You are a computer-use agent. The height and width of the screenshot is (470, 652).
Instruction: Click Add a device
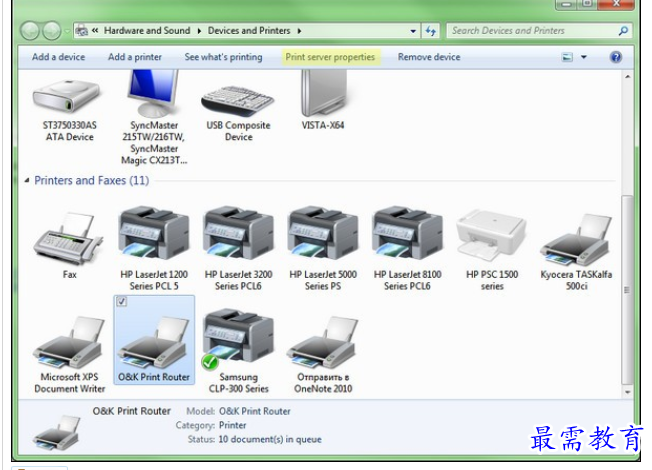pos(59,57)
